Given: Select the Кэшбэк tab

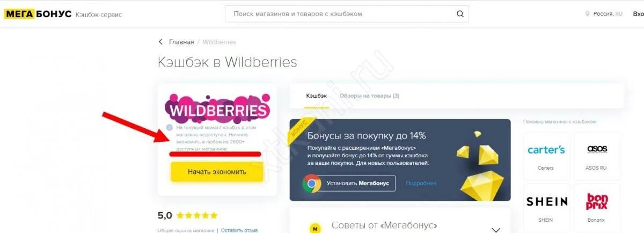Looking at the screenshot, I should coord(316,96).
